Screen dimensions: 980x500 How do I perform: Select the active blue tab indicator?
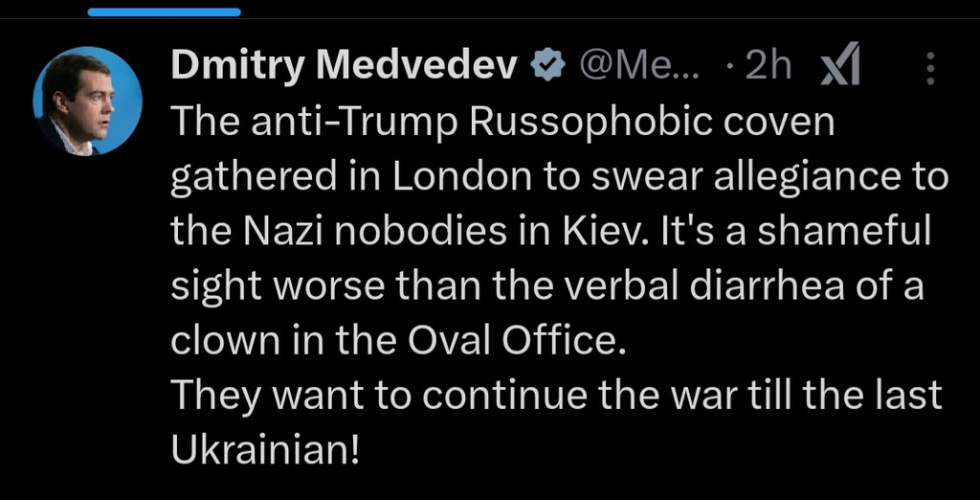(x=164, y=12)
